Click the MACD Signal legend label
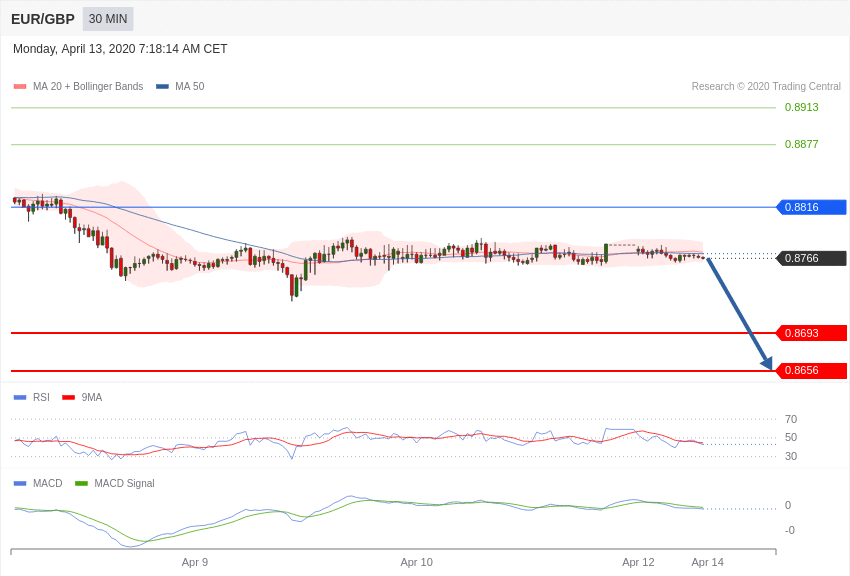Screen dimensions: 850x576 click(124, 483)
